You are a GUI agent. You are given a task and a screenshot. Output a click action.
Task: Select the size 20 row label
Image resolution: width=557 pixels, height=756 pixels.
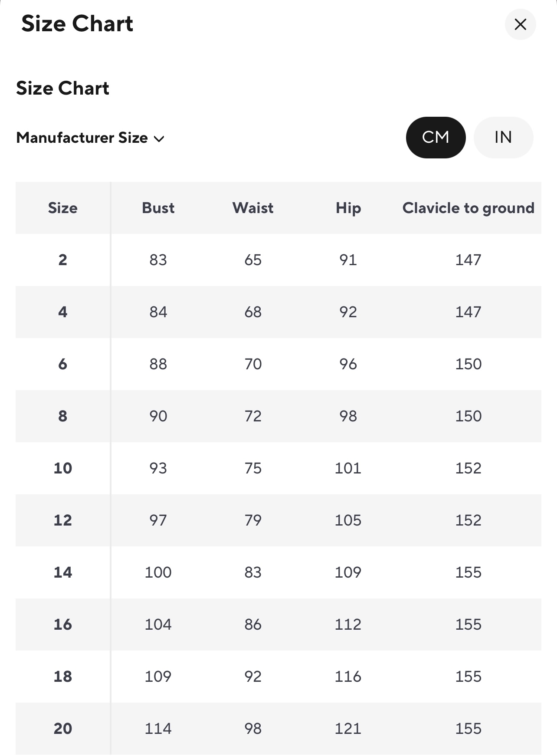tap(63, 729)
